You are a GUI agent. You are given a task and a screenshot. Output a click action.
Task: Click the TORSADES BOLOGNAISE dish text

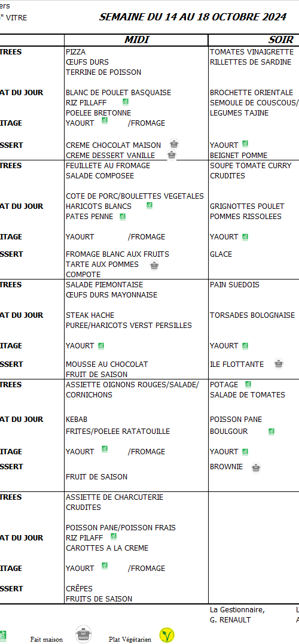tap(252, 315)
